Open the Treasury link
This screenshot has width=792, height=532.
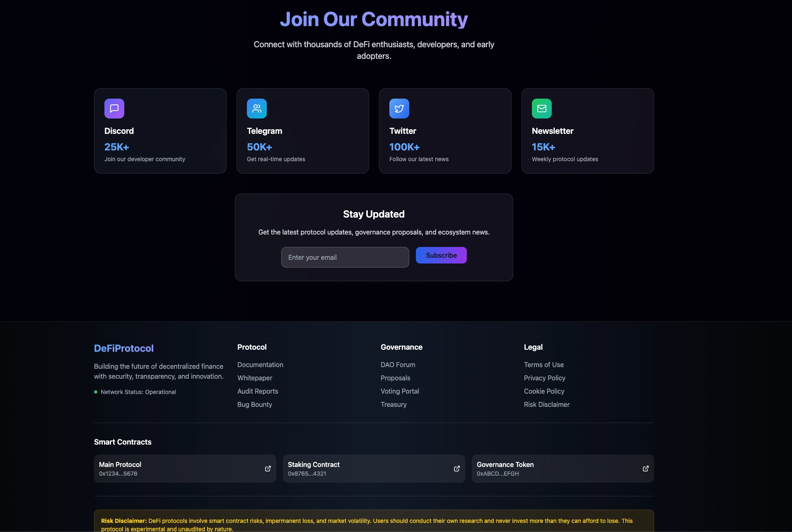[x=394, y=404]
